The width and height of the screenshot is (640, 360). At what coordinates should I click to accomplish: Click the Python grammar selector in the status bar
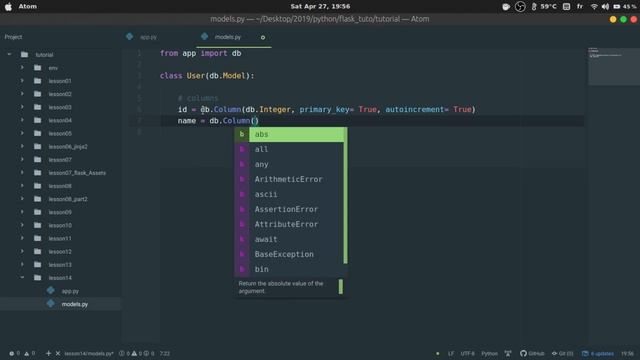pos(489,353)
